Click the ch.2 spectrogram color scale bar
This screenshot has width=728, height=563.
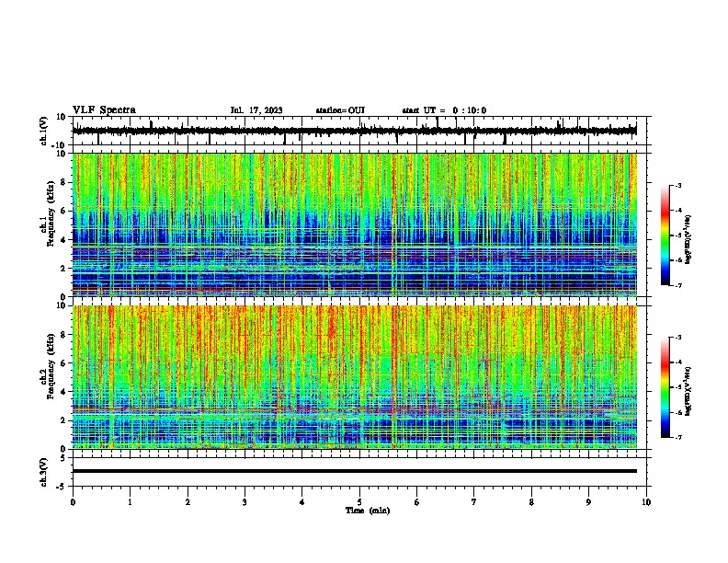(x=665, y=387)
